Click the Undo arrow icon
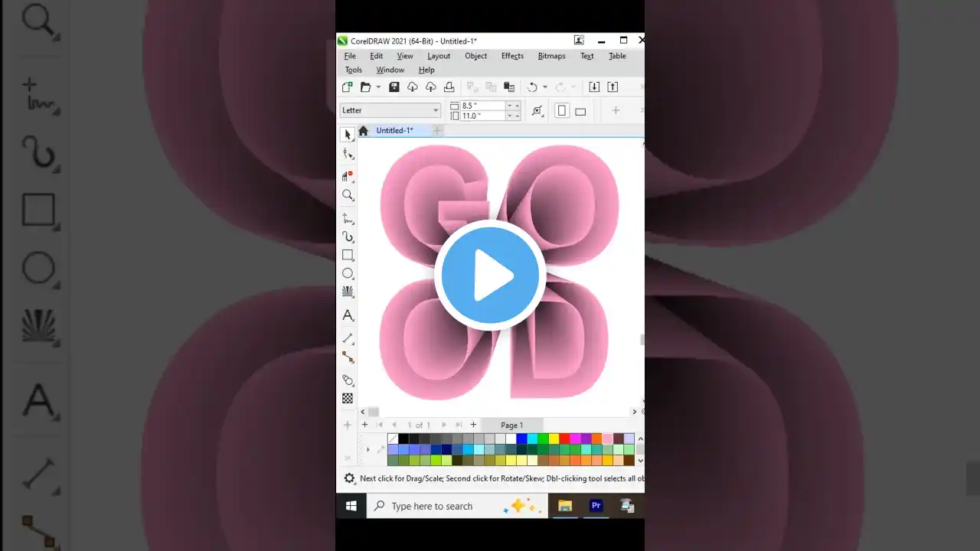This screenshot has height=551, width=980. click(533, 87)
